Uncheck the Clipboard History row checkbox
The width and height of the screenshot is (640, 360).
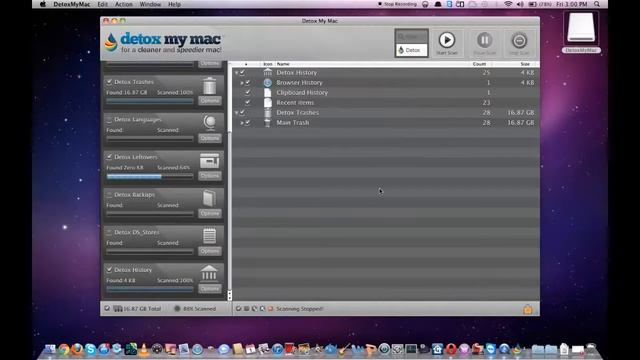click(x=247, y=93)
